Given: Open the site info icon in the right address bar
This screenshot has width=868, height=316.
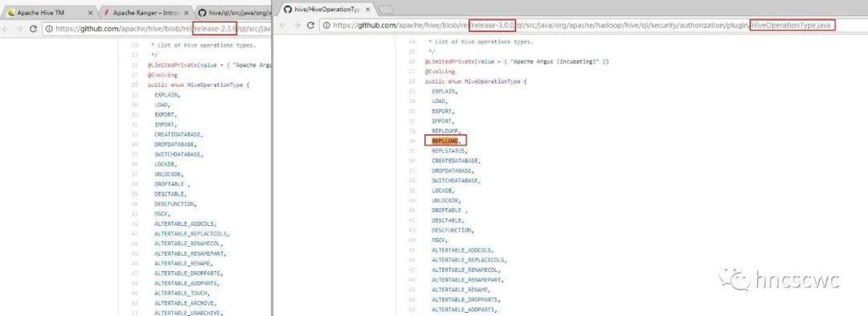Looking at the screenshot, I should [326, 26].
